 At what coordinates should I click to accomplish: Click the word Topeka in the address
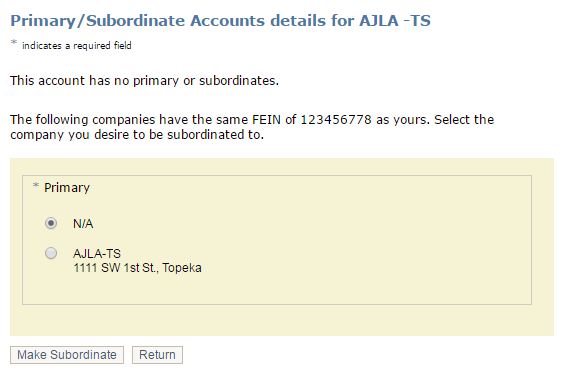click(x=182, y=268)
